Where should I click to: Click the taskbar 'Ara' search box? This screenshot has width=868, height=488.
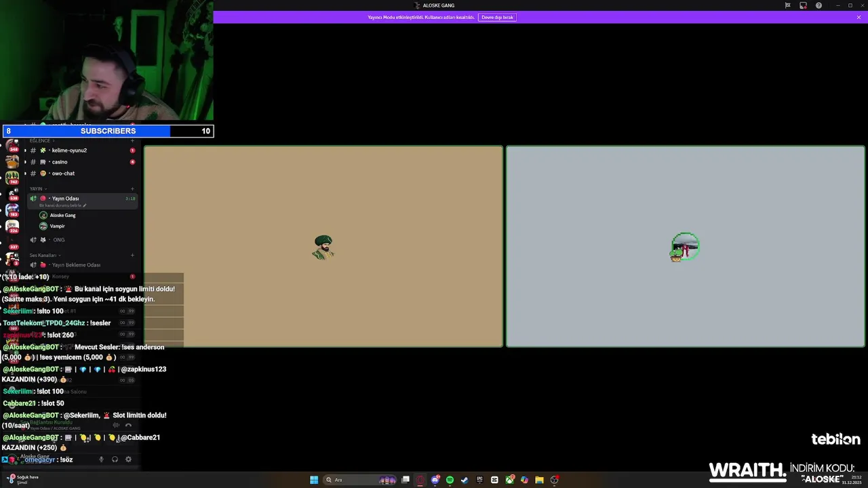[359, 480]
